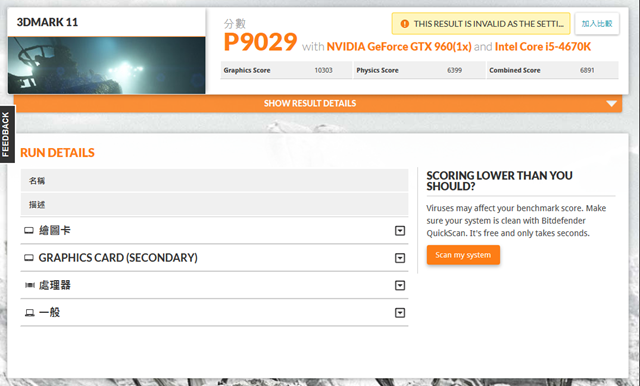Click the dropdown arrow on 繪圖卡 row

point(400,231)
